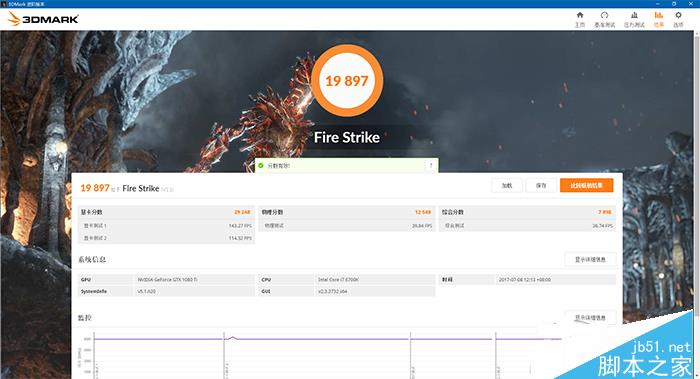Maximize the 3DMark window
This screenshot has height=379, width=700.
click(x=674, y=4)
